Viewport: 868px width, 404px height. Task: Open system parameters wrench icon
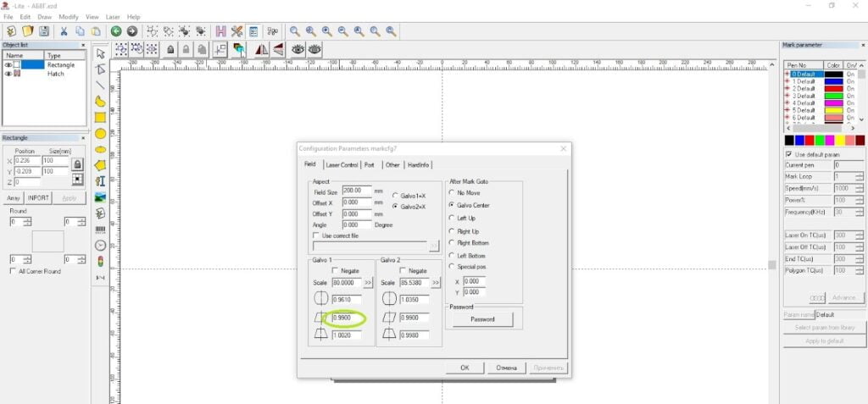pyautogui.click(x=237, y=31)
